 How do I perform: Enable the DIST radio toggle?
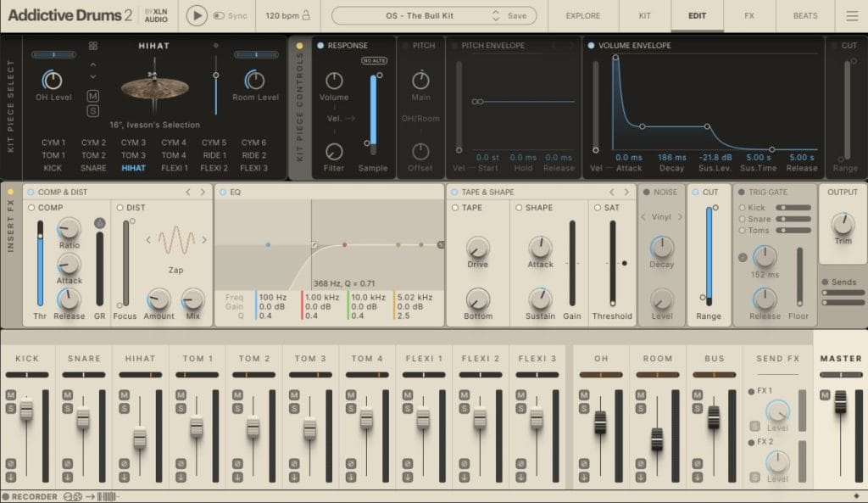pyautogui.click(x=120, y=207)
